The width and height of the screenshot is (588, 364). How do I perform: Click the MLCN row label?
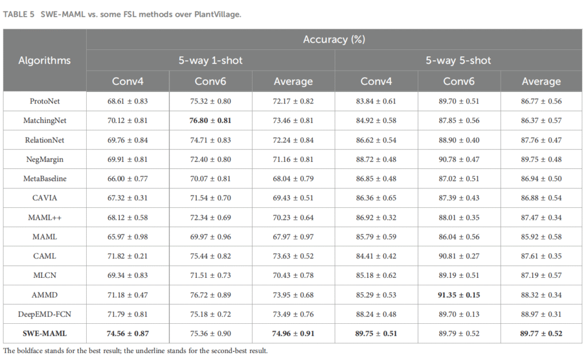pos(45,275)
